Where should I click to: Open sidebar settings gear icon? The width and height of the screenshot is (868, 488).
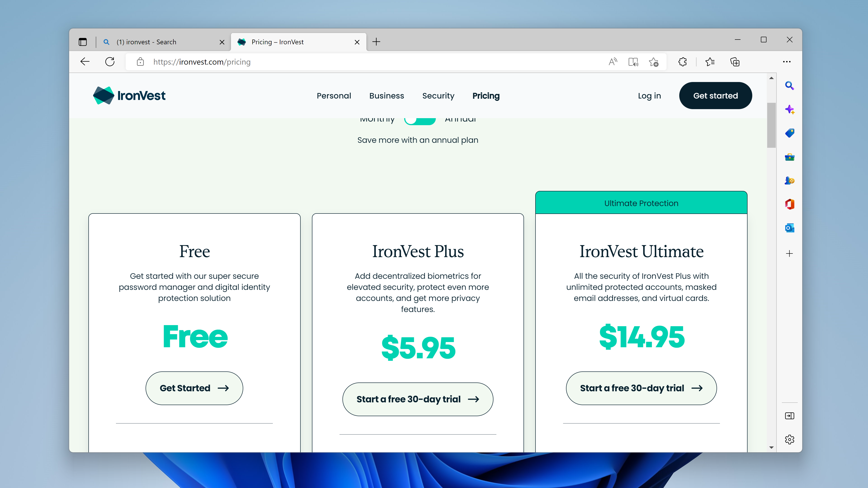(x=790, y=439)
